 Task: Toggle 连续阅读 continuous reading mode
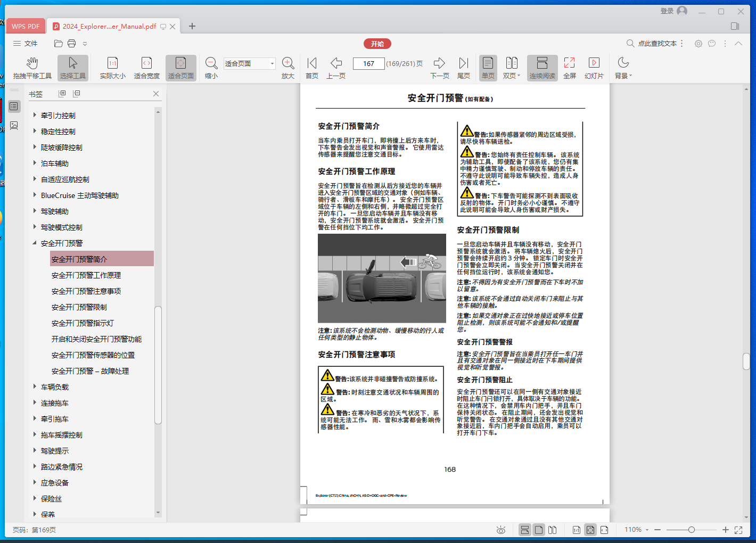click(542, 68)
